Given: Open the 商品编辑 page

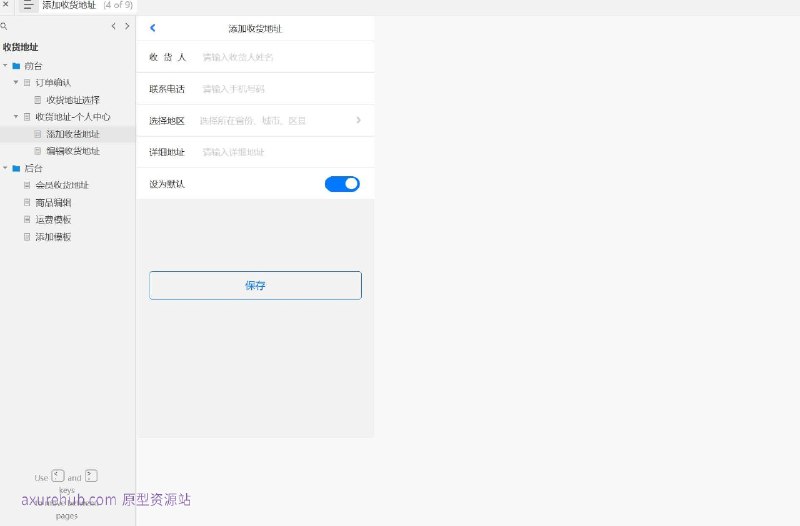Looking at the screenshot, I should [53, 203].
